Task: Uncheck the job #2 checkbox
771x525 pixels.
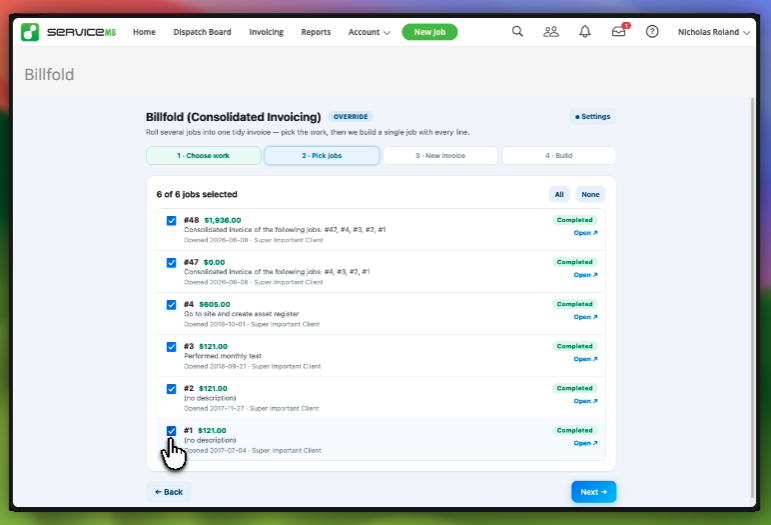Action: coord(171,389)
